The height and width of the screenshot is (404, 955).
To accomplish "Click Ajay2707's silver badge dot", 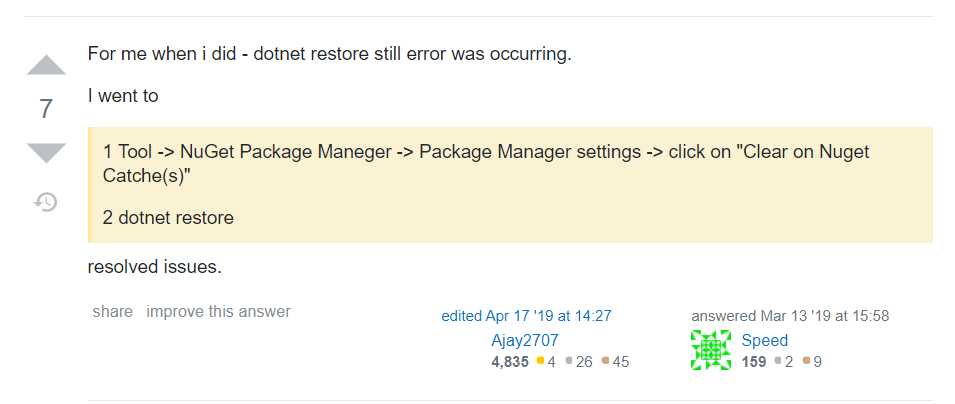I will point(568,362).
